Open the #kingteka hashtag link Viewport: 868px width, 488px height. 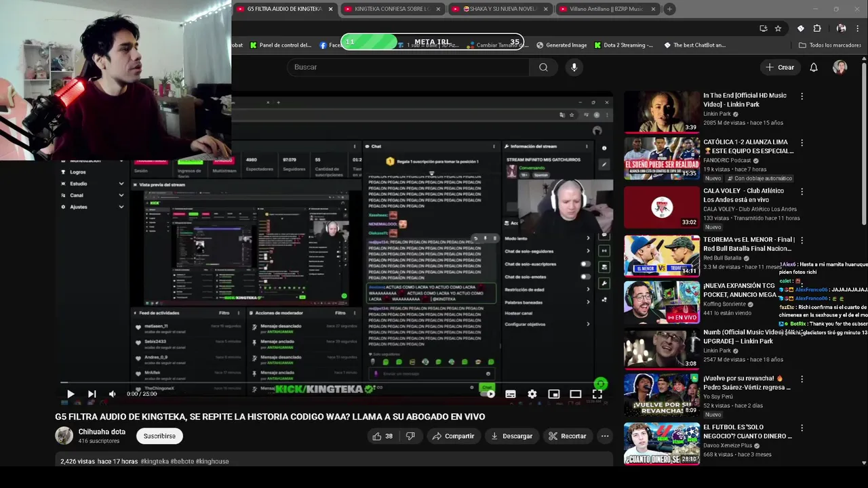pyautogui.click(x=155, y=461)
